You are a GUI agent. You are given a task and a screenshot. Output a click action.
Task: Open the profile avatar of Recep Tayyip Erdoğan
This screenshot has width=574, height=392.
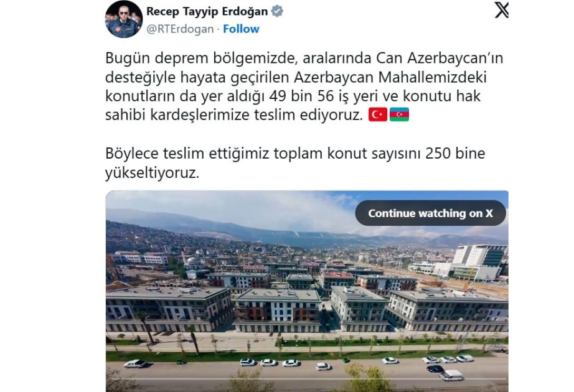coord(124,19)
